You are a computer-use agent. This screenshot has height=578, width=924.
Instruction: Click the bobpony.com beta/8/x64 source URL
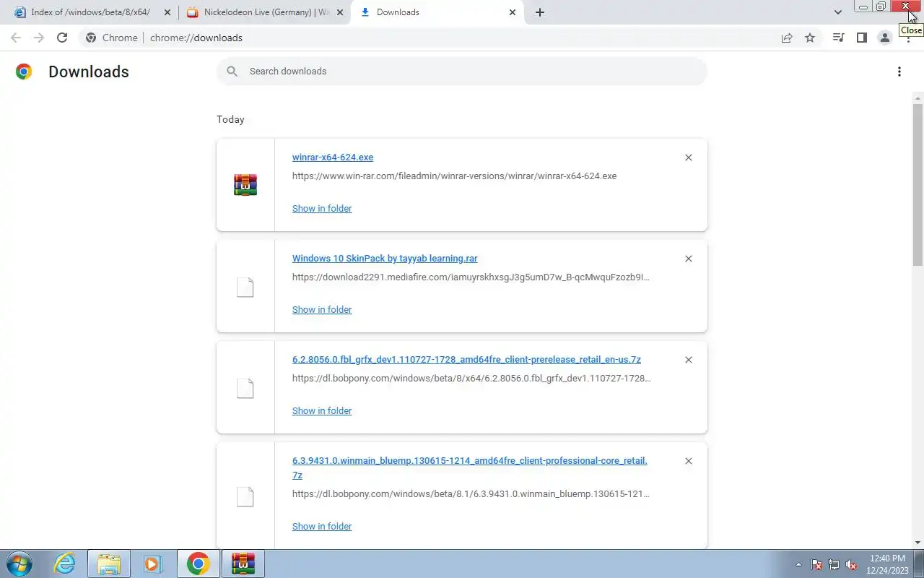(x=471, y=378)
